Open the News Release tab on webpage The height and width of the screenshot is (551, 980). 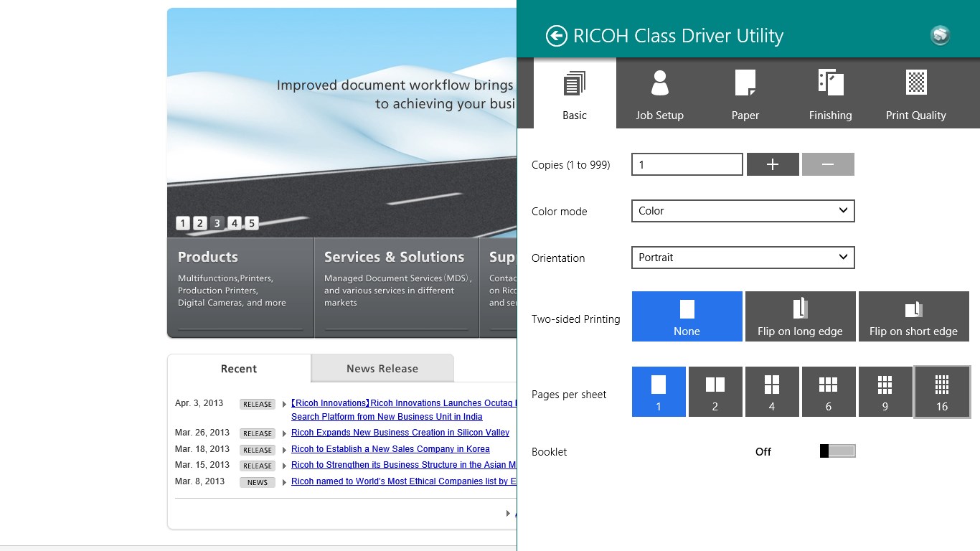pyautogui.click(x=382, y=369)
